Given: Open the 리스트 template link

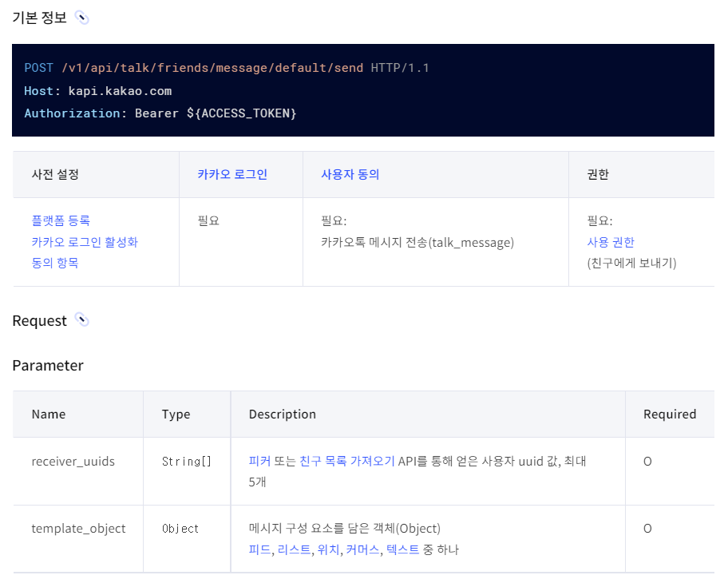Looking at the screenshot, I should [294, 549].
